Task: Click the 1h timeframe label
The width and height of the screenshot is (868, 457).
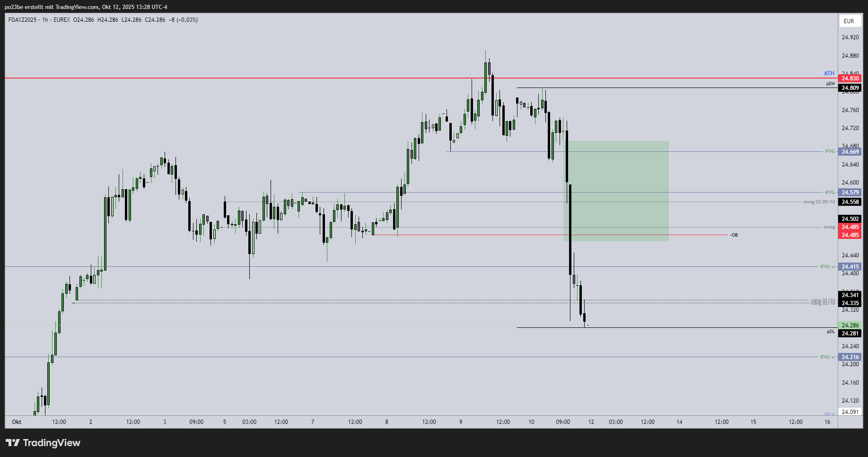Action: click(45, 20)
